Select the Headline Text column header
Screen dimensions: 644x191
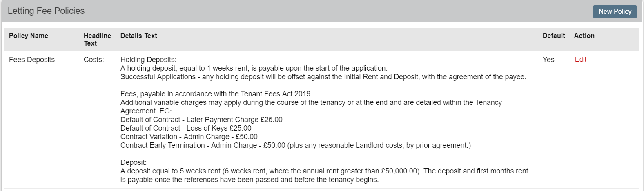coord(97,40)
